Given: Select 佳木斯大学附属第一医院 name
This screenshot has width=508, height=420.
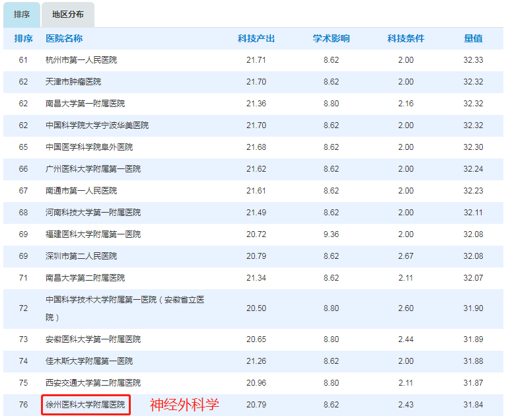Looking at the screenshot, I should 89,361.
